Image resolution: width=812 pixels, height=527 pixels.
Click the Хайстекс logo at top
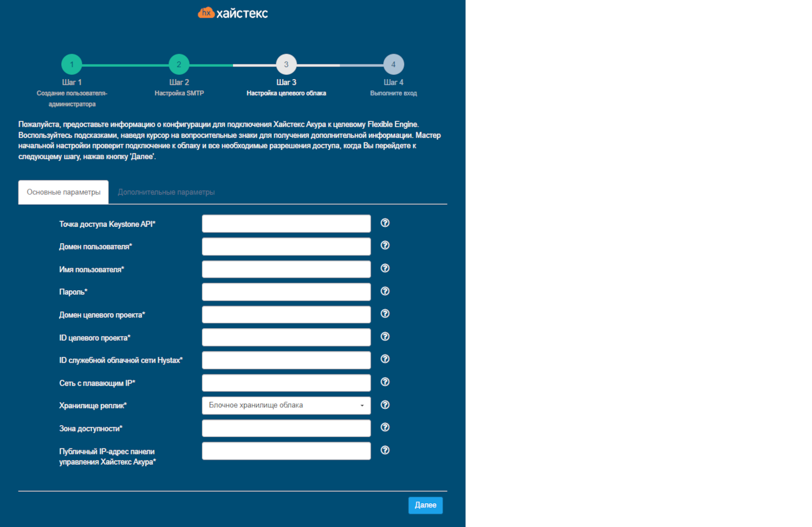click(233, 14)
